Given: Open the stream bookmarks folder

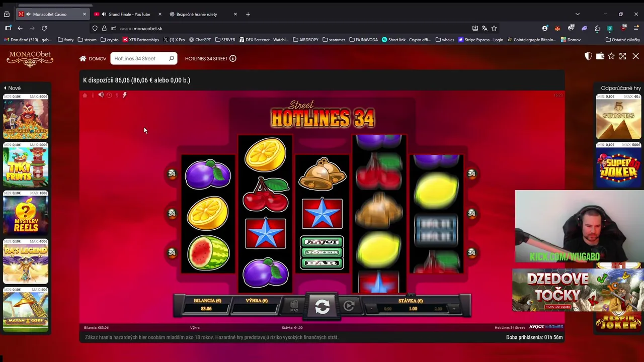Looking at the screenshot, I should pyautogui.click(x=87, y=40).
